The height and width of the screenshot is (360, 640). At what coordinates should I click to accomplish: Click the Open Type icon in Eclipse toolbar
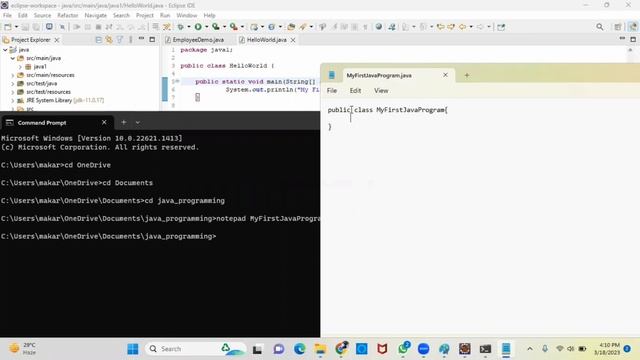click(291, 27)
